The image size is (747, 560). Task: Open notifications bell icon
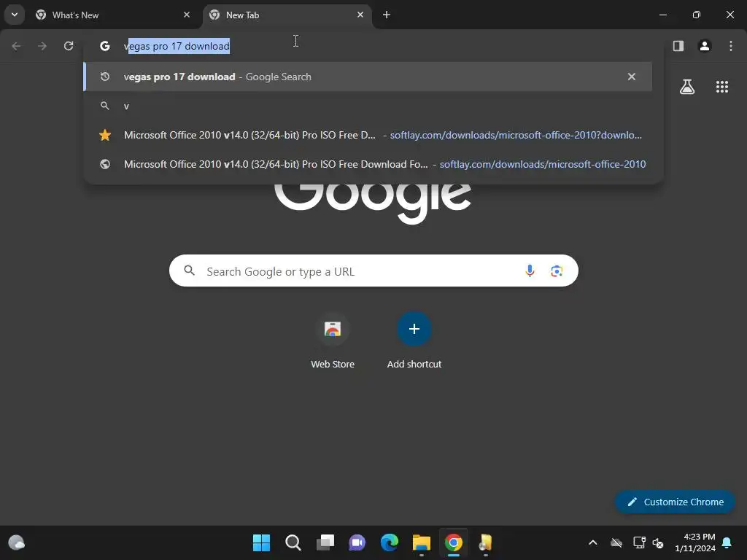[727, 542]
